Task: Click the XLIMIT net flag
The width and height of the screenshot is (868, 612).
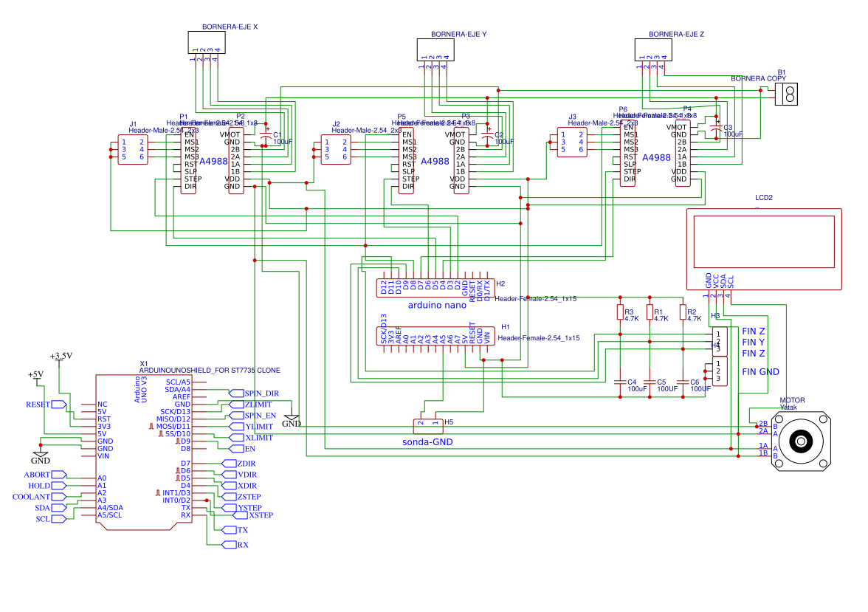Action: [251, 438]
